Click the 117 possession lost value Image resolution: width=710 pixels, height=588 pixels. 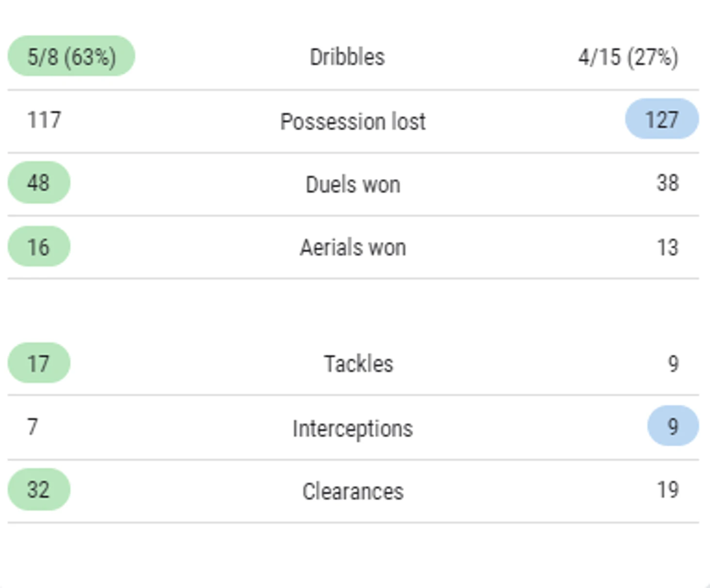(x=44, y=120)
